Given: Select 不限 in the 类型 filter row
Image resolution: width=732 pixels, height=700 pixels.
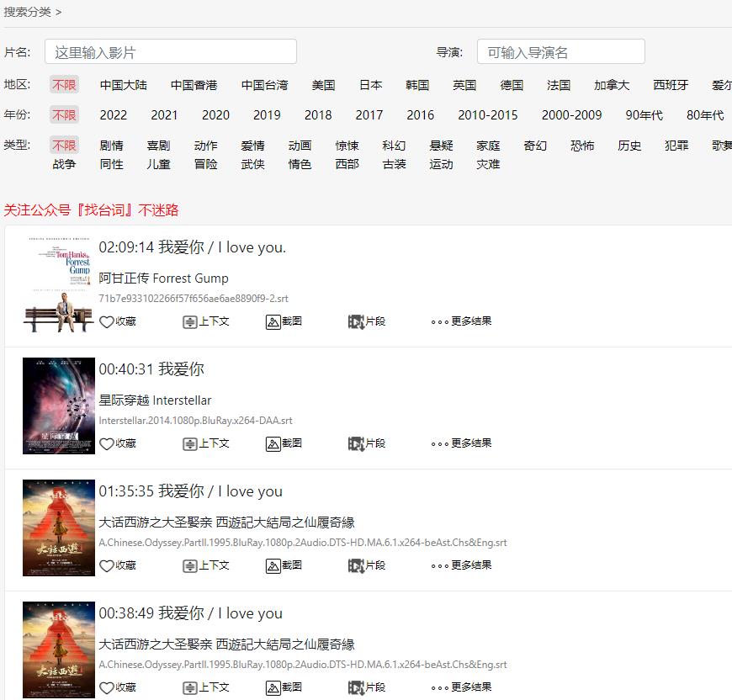Looking at the screenshot, I should pyautogui.click(x=65, y=146).
